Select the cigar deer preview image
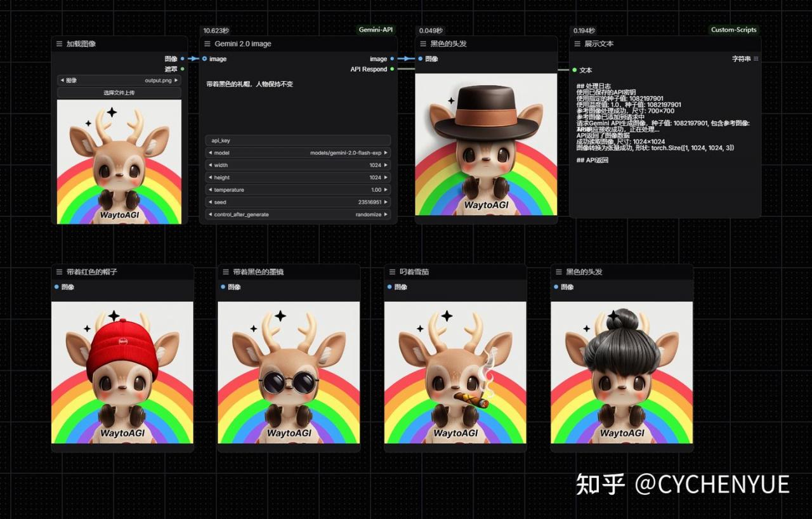 455,372
